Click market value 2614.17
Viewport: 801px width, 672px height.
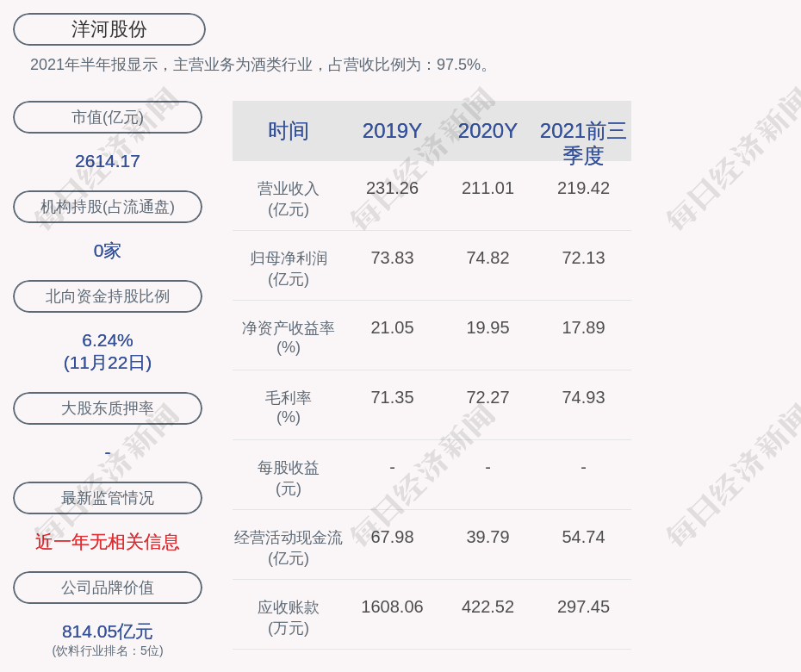[108, 161]
